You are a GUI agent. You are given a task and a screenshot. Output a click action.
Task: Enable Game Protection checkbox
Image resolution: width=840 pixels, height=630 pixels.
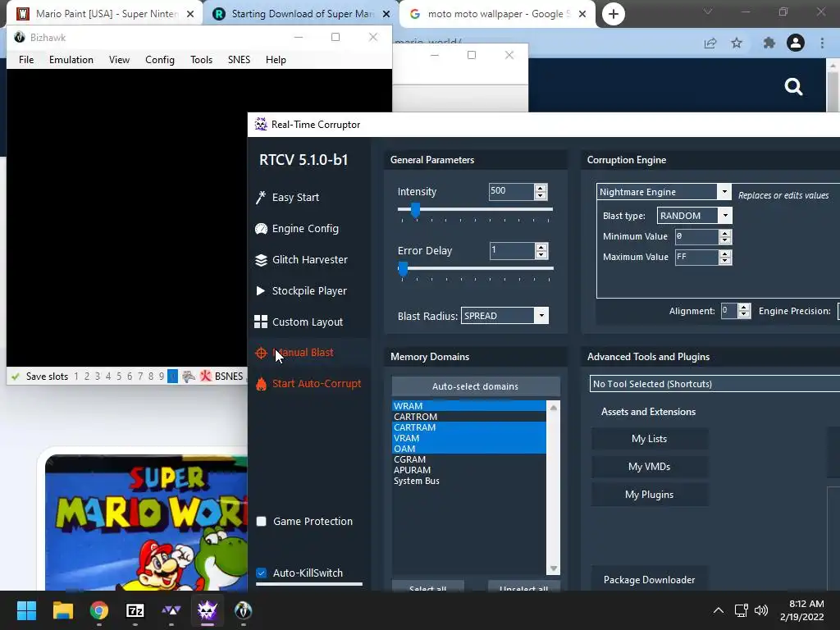(x=262, y=521)
